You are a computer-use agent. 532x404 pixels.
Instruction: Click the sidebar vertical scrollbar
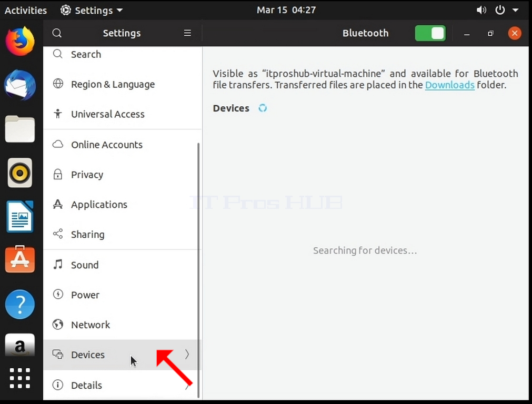[198, 270]
